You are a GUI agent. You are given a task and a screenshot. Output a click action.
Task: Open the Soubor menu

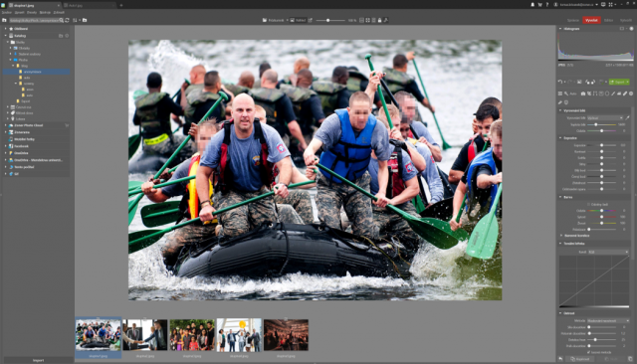7,13
